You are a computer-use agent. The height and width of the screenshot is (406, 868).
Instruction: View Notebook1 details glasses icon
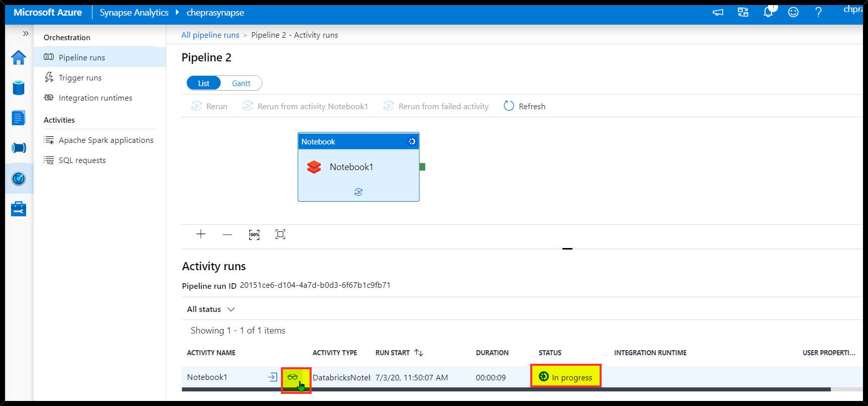293,377
